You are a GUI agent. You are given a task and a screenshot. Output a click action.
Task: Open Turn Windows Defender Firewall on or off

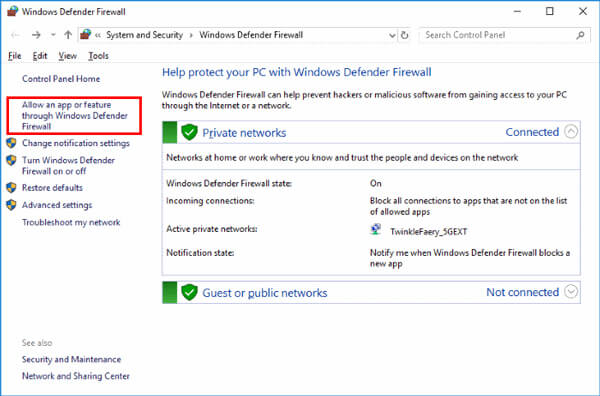68,166
